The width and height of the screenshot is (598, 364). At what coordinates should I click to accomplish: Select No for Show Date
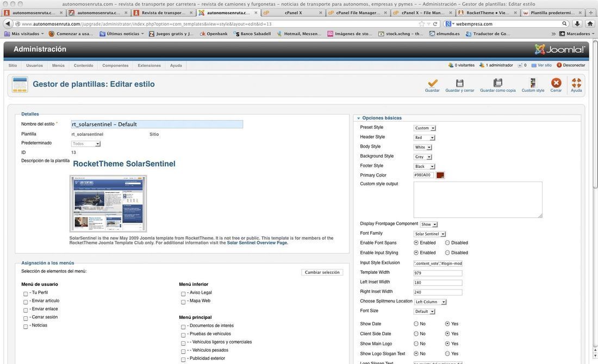click(x=416, y=324)
